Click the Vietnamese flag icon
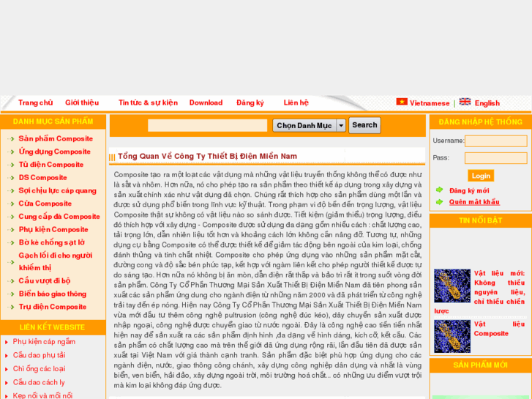 pyautogui.click(x=402, y=102)
